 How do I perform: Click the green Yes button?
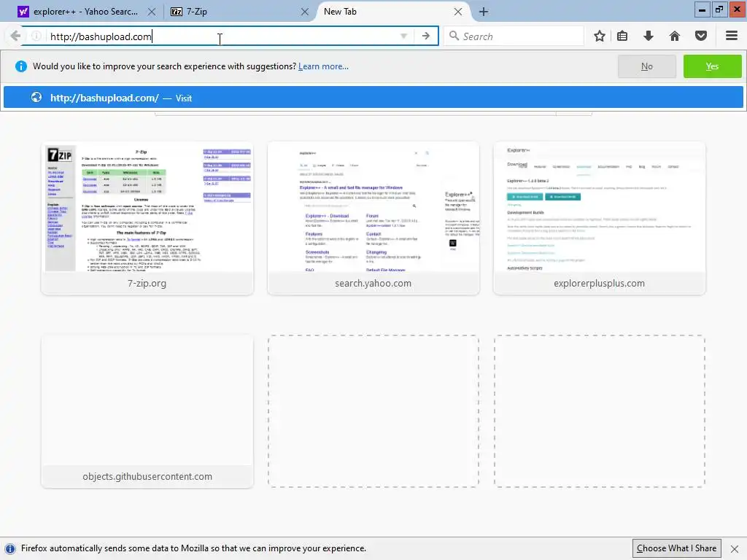(712, 66)
